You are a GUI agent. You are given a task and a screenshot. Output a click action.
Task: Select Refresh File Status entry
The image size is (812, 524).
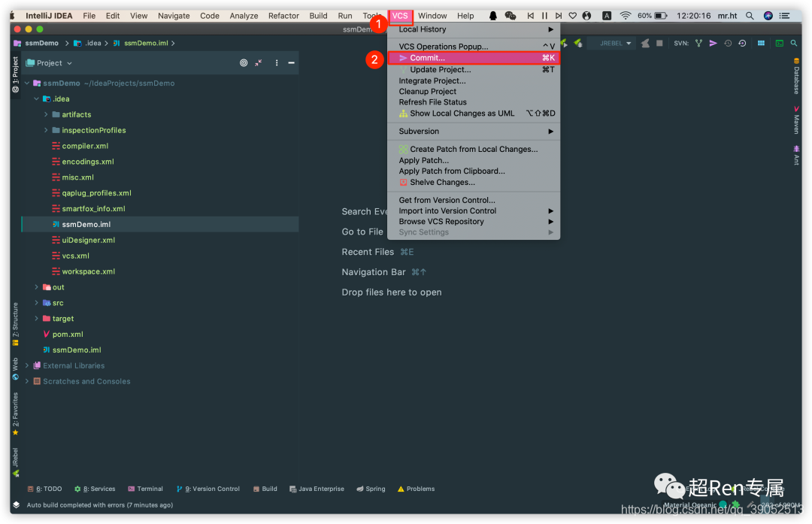point(474,102)
